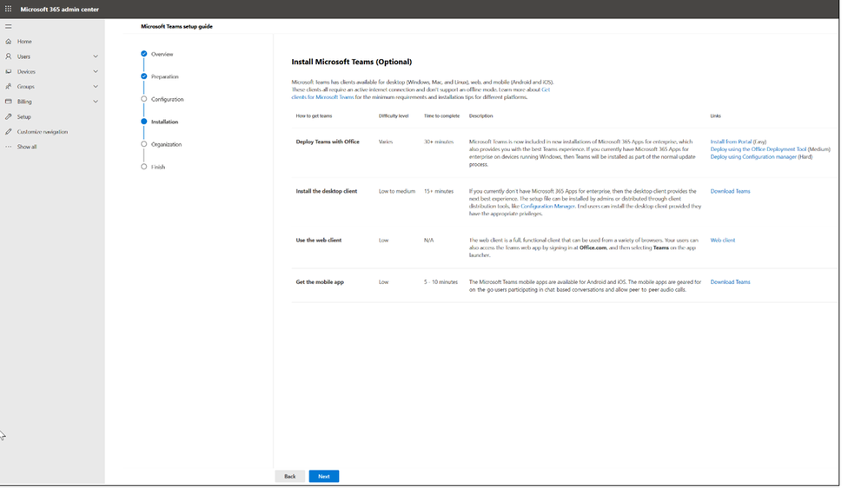Click the How to get teams column header
Viewport: 868px width, 488px height.
(314, 115)
